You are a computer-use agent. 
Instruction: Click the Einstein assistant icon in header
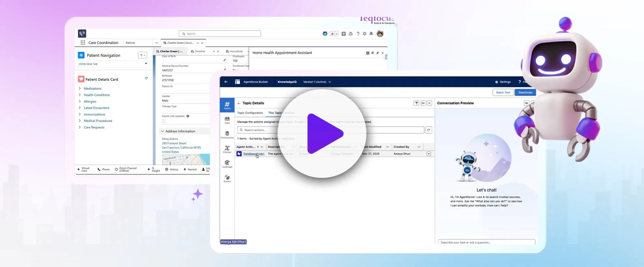pos(325,34)
